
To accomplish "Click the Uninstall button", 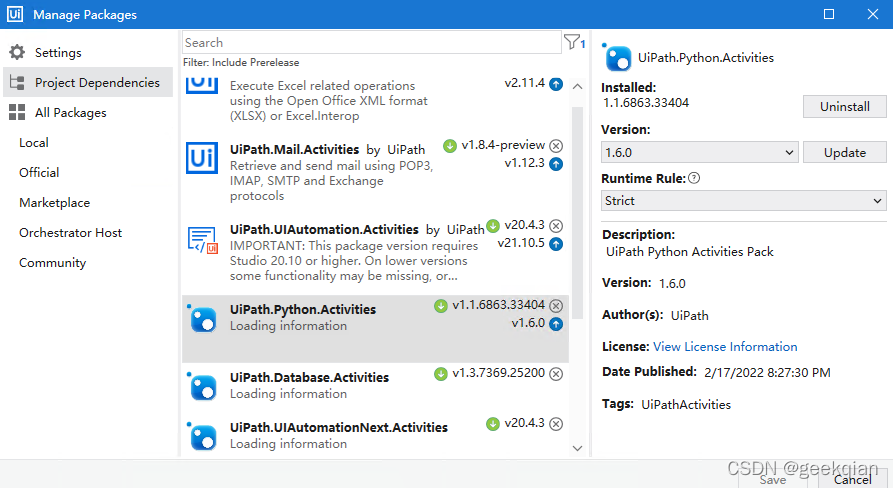I will [x=845, y=106].
